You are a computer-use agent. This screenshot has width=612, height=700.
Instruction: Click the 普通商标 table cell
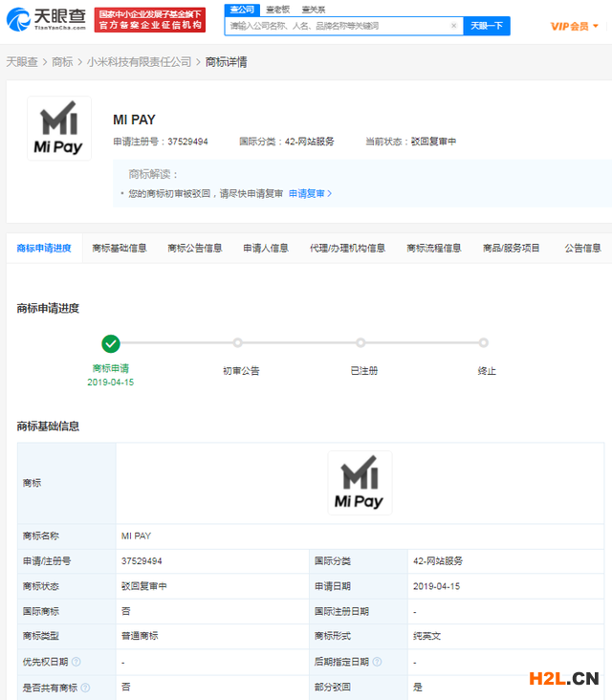pyautogui.click(x=140, y=636)
